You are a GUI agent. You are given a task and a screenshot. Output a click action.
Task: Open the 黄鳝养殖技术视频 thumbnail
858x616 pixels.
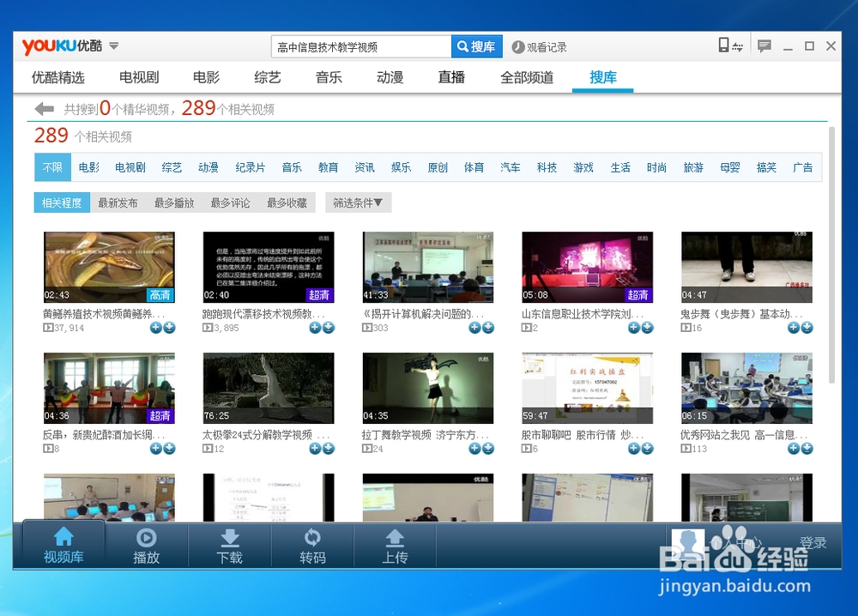coord(110,267)
